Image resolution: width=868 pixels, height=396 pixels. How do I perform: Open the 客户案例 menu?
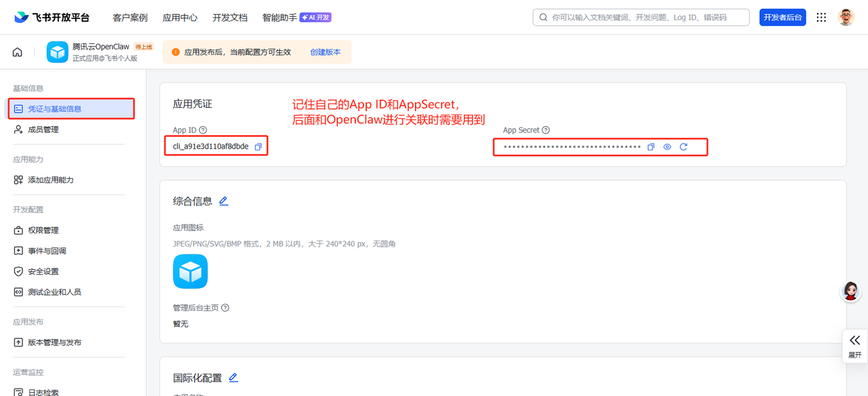coord(130,18)
